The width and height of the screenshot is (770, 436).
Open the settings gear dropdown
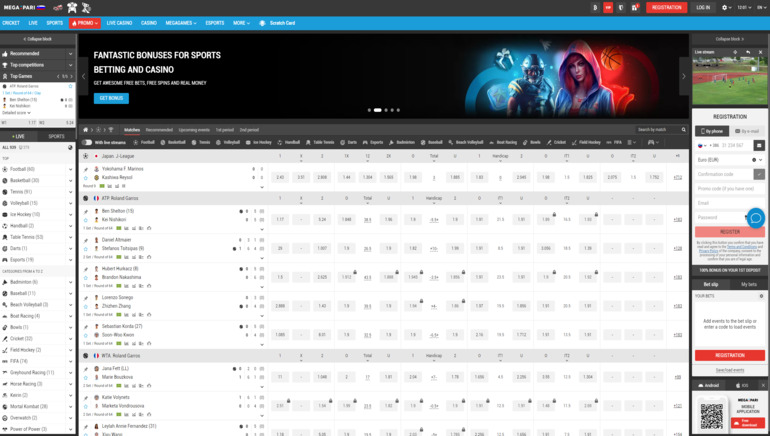tap(726, 7)
